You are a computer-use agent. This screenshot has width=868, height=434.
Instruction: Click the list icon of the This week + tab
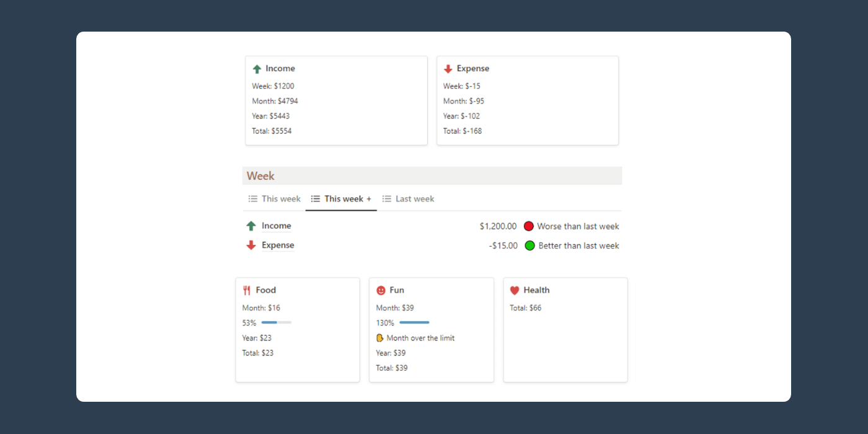(x=316, y=199)
